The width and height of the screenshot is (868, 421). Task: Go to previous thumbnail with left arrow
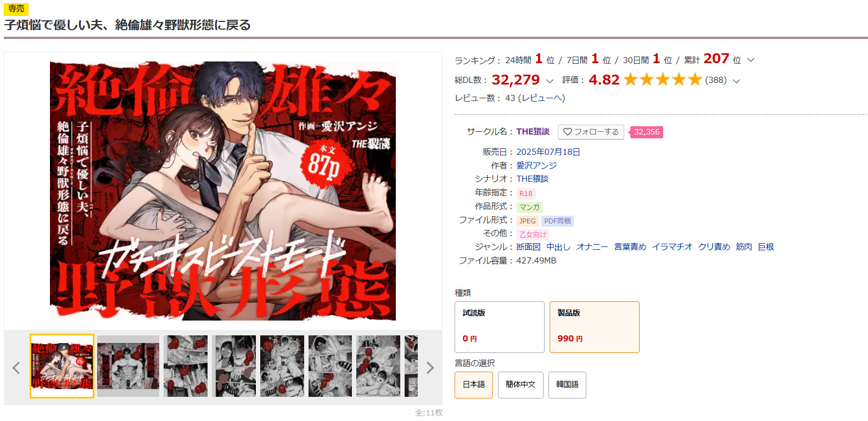coord(16,368)
